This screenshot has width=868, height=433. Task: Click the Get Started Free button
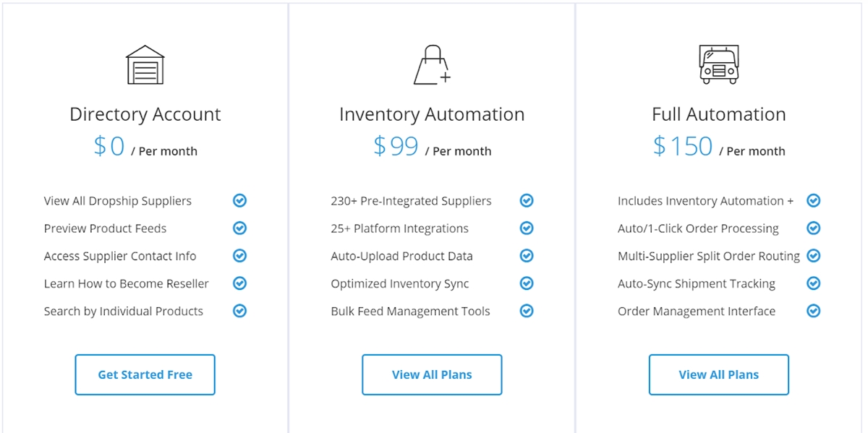click(145, 374)
